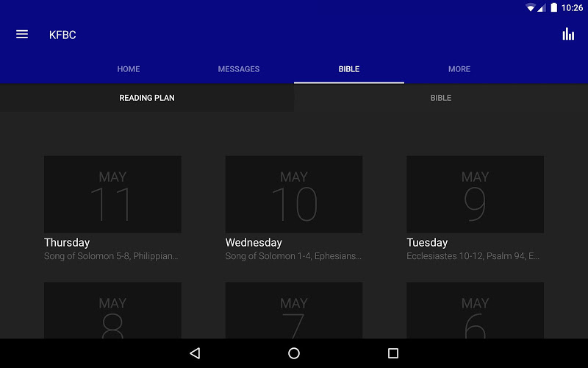Open the audio bars icon in header

[568, 34]
